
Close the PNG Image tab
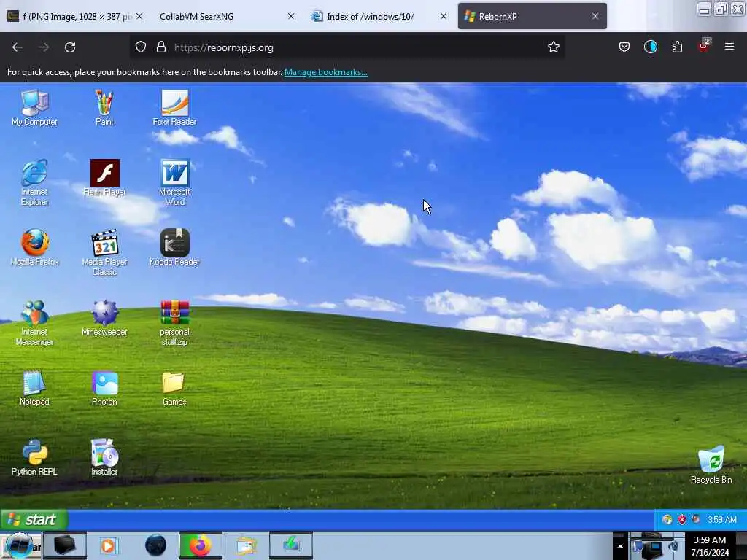click(139, 16)
